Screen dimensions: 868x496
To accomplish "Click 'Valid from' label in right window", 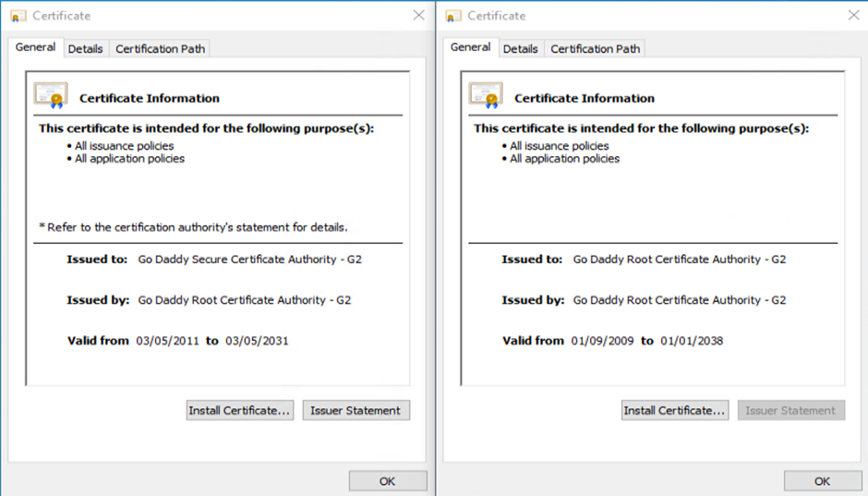I will 533,341.
